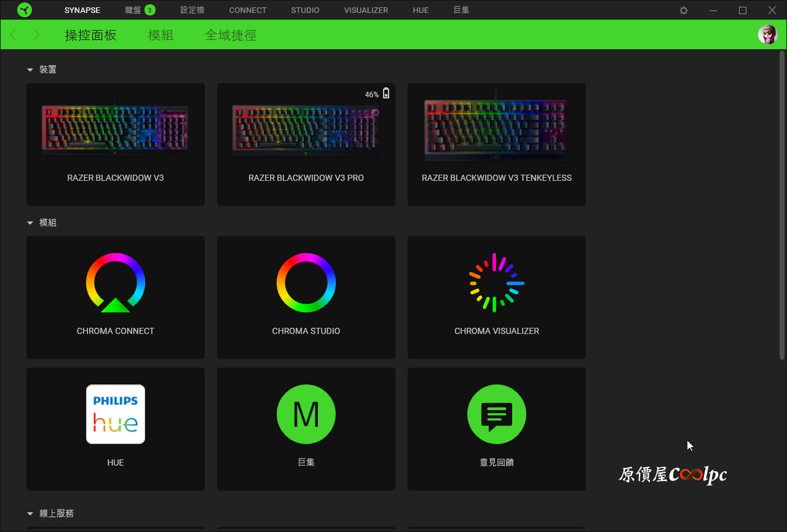Collapse the 線上服務 section

[x=30, y=514]
